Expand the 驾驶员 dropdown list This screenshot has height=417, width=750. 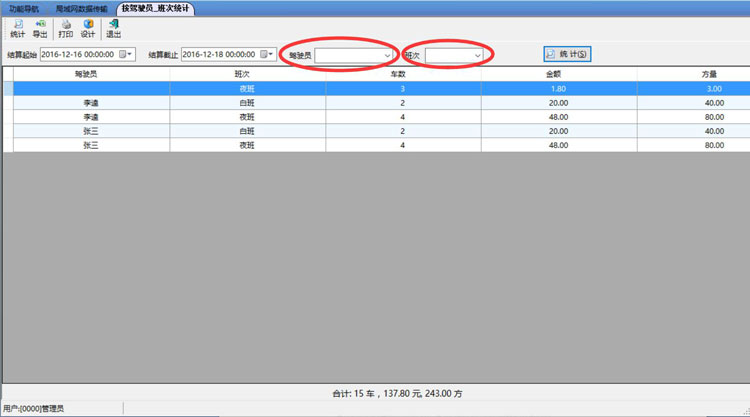pyautogui.click(x=388, y=54)
